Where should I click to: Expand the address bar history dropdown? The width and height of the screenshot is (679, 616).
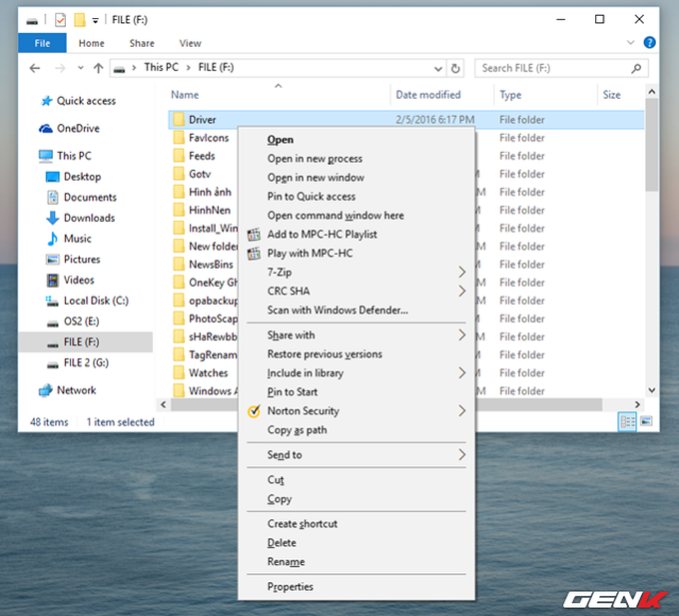[x=438, y=69]
